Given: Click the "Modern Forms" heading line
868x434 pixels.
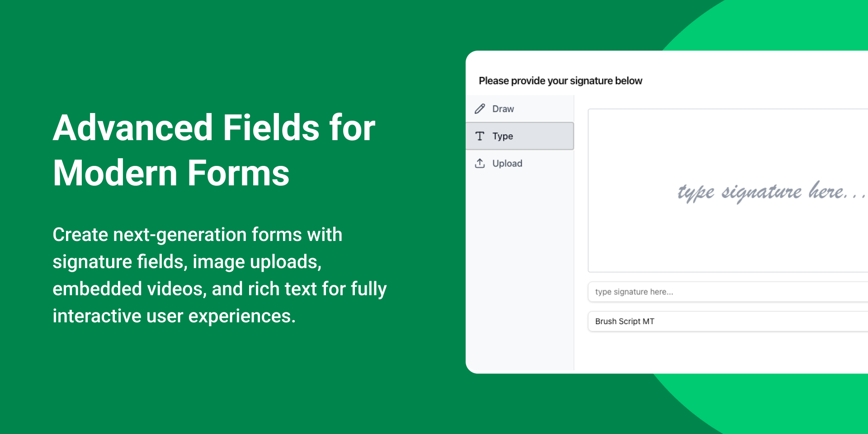Looking at the screenshot, I should coord(171,173).
